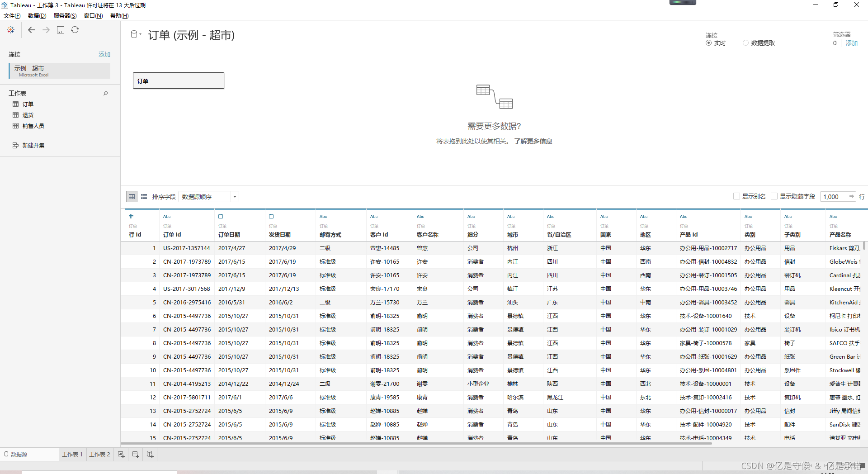Image resolution: width=868 pixels, height=474 pixels.
Task: Click the data source title 订单 (示例 - 超市)
Action: [191, 35]
